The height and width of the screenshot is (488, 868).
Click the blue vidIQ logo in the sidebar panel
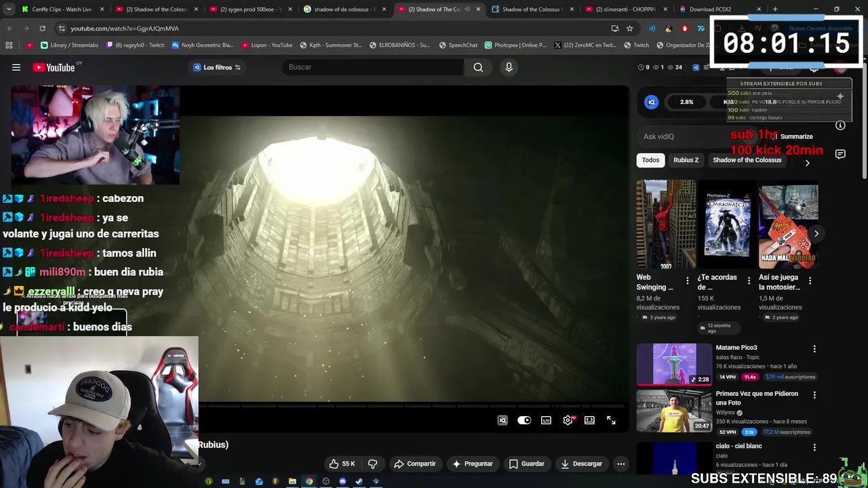(x=651, y=102)
